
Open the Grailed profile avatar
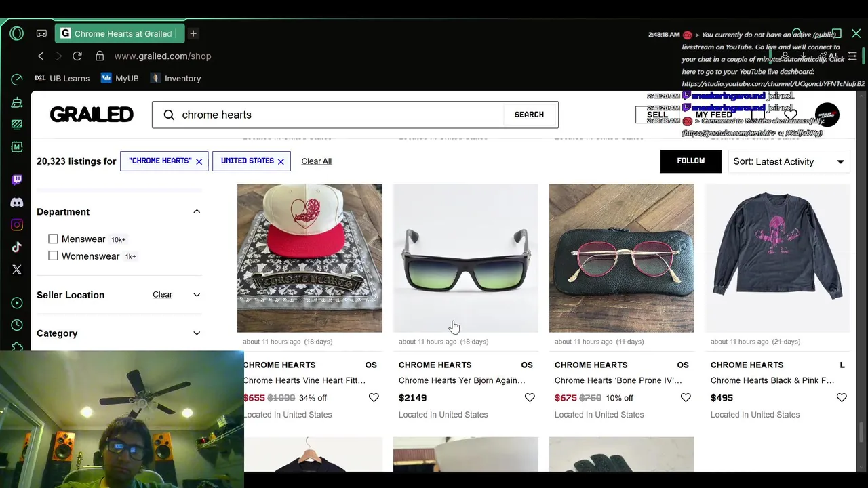pos(827,115)
